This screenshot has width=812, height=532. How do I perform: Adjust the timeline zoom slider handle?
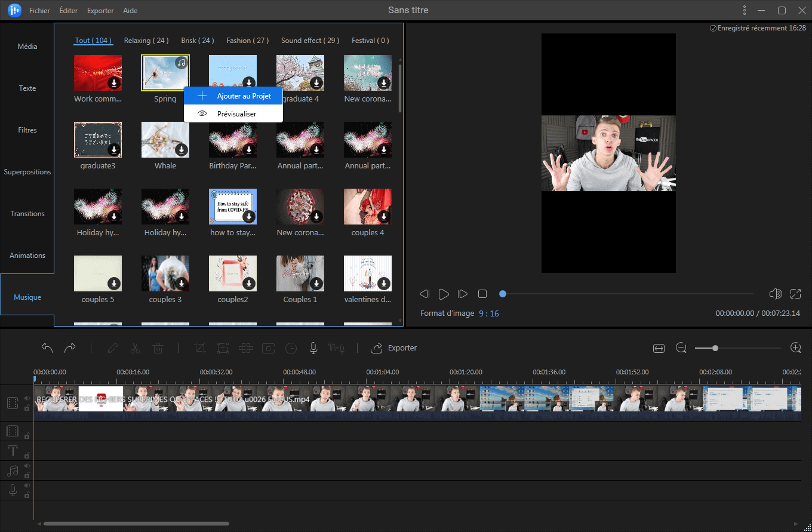point(715,348)
